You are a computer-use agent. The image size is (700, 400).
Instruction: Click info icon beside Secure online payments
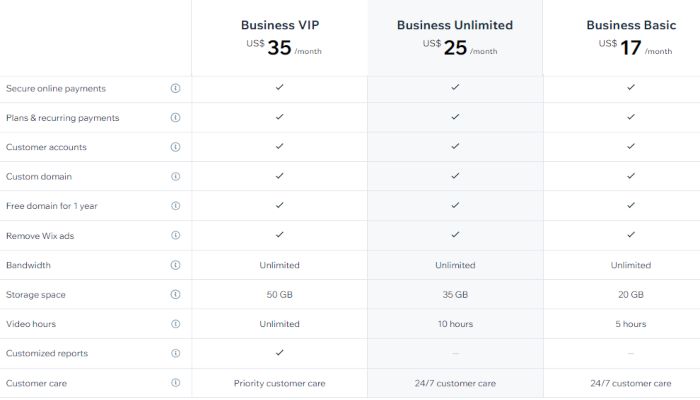pos(176,88)
